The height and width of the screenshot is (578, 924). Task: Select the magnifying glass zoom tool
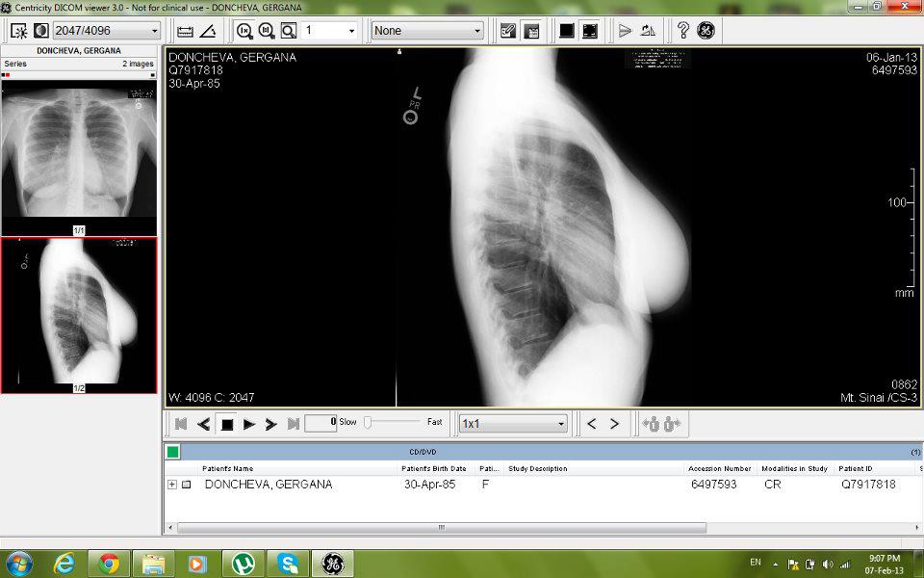(289, 31)
